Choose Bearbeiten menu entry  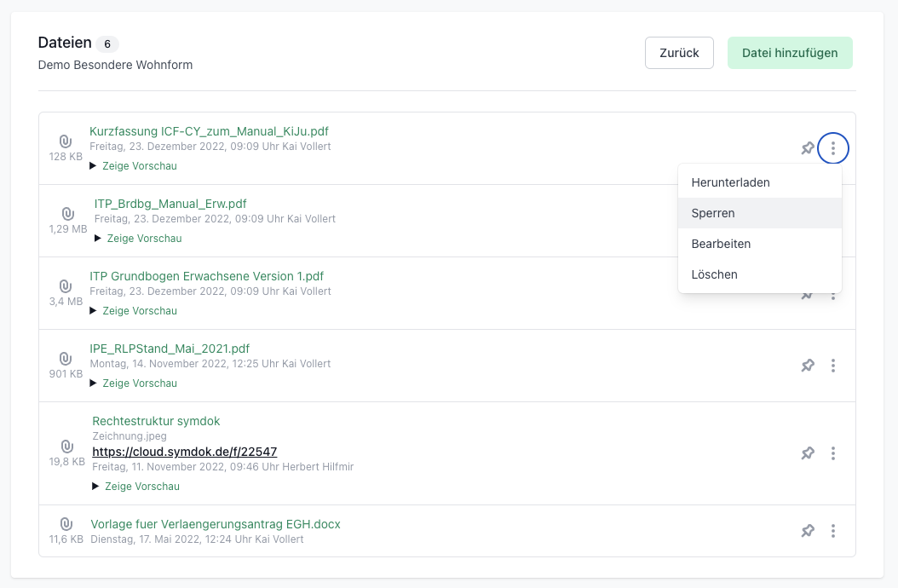[x=759, y=244]
